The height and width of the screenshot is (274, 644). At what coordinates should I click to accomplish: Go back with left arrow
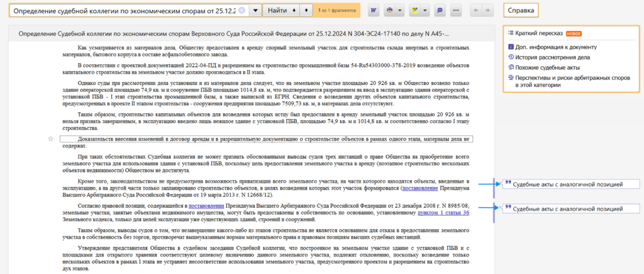click(x=477, y=11)
